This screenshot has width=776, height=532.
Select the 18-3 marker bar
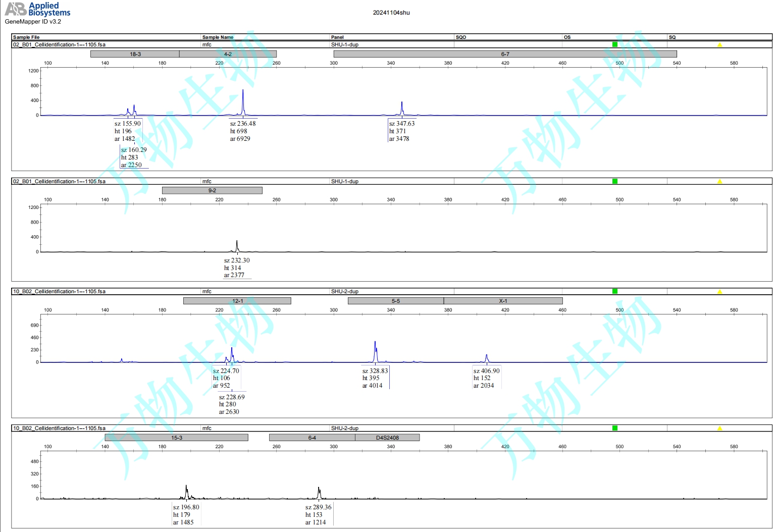click(135, 54)
